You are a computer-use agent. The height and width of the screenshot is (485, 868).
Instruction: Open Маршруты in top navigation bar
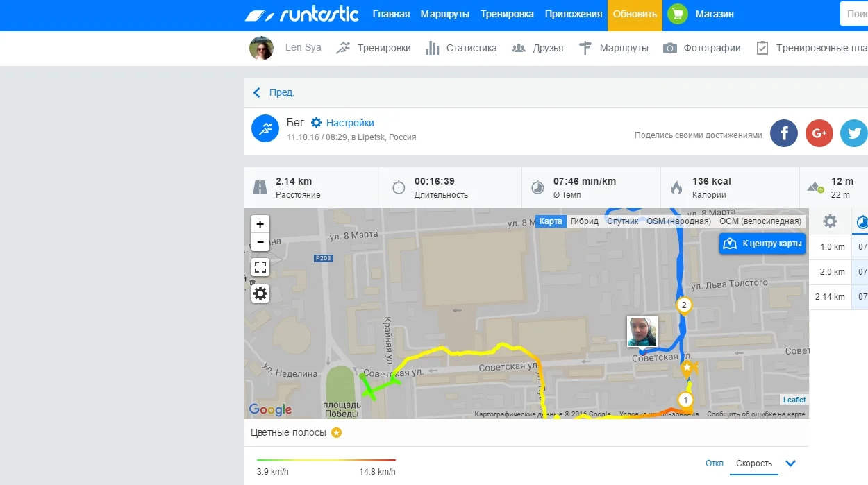click(445, 15)
